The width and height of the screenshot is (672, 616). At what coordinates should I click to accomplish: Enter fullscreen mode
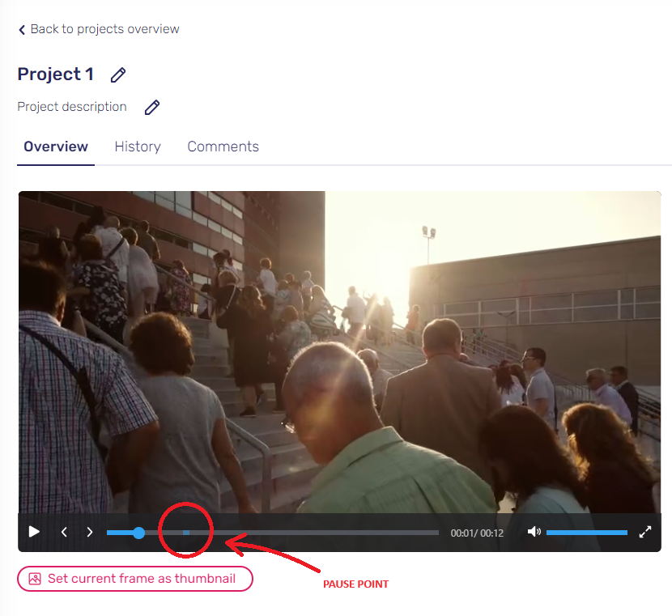[645, 532]
